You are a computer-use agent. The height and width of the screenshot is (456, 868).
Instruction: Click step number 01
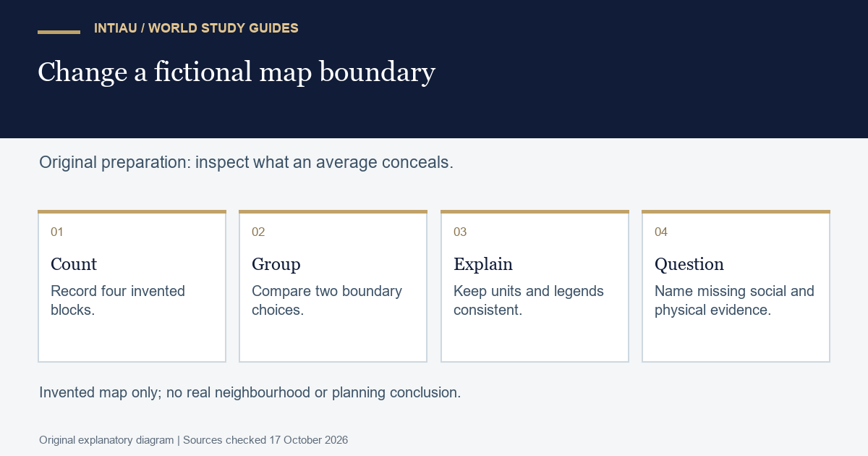[57, 232]
